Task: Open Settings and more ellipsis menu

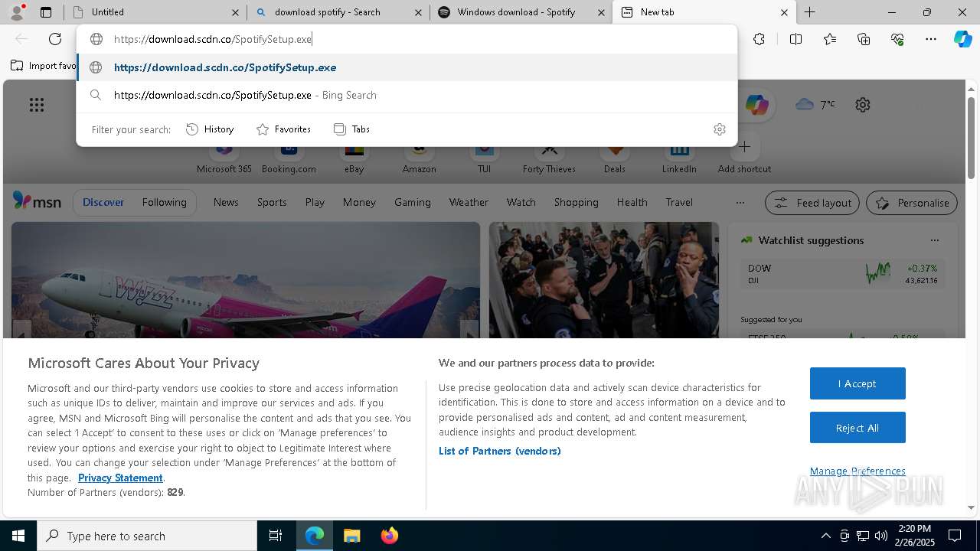Action: click(931, 39)
